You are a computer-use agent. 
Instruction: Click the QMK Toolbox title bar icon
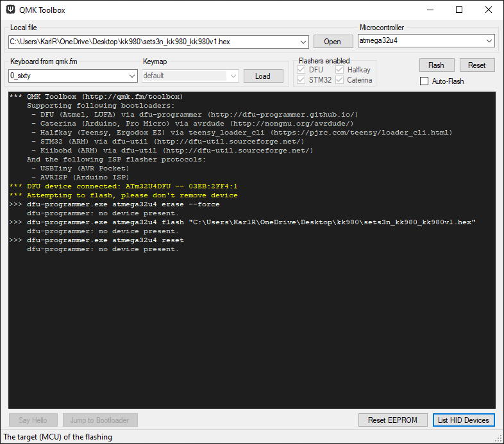tap(10, 10)
